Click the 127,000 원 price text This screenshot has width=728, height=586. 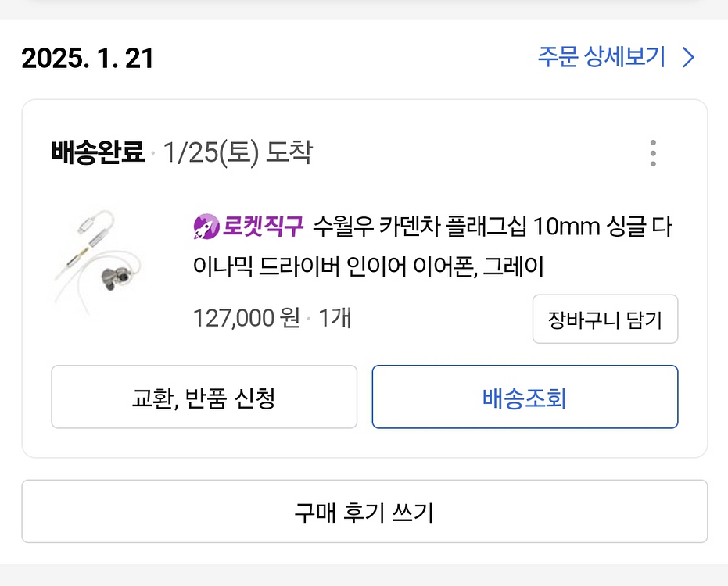[x=246, y=318]
